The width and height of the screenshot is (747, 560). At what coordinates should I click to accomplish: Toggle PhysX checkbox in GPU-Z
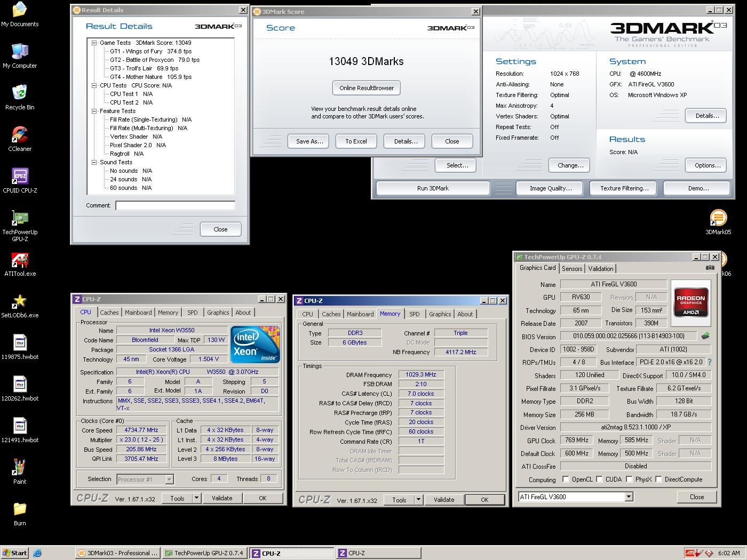tap(629, 479)
